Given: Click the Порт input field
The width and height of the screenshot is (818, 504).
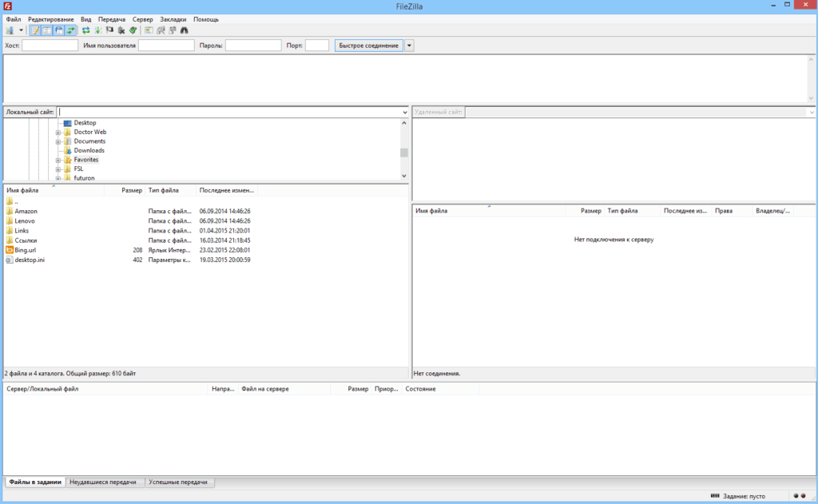Looking at the screenshot, I should point(317,46).
